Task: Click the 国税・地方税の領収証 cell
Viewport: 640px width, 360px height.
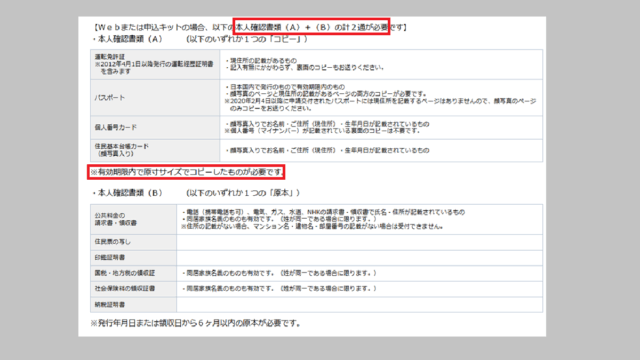Action: point(133,273)
